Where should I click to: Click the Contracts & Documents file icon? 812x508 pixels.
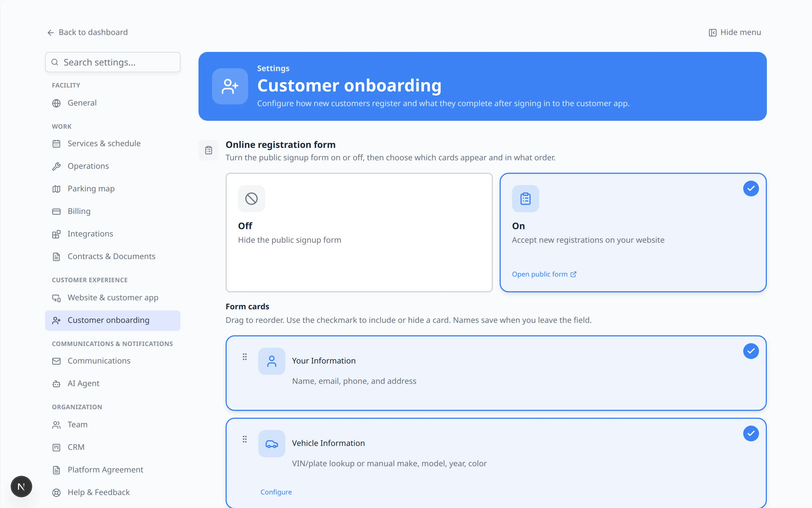pos(56,257)
